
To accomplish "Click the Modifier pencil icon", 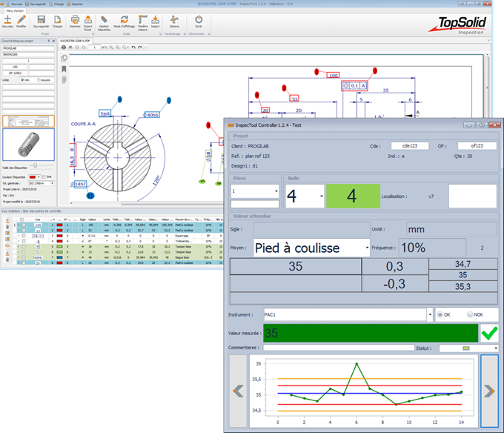I will pos(22,21).
